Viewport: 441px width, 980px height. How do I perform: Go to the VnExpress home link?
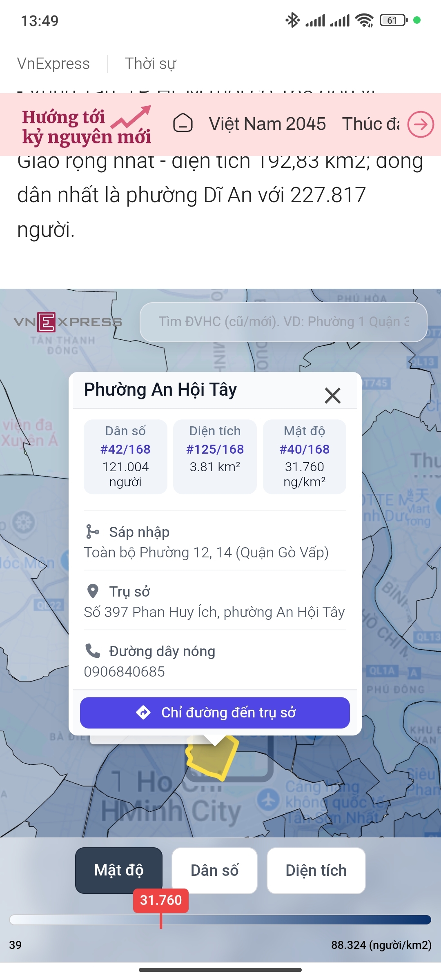pyautogui.click(x=53, y=64)
